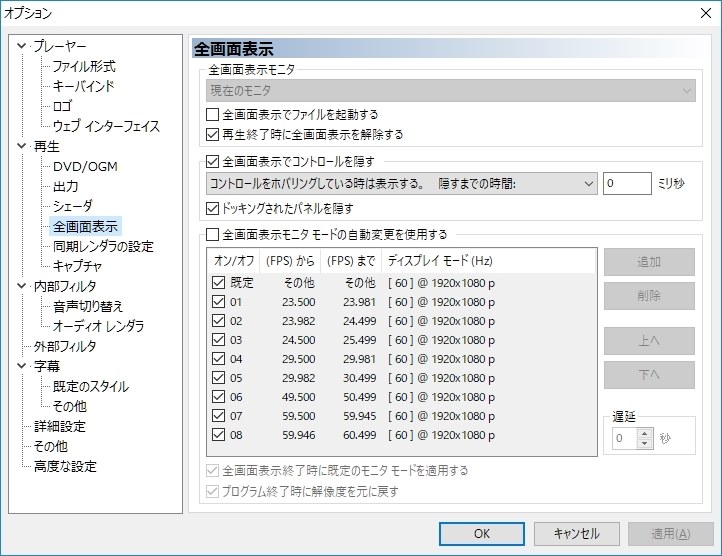722x556 pixels.
Task: Select キーバインド in the tree
Action: 83,86
